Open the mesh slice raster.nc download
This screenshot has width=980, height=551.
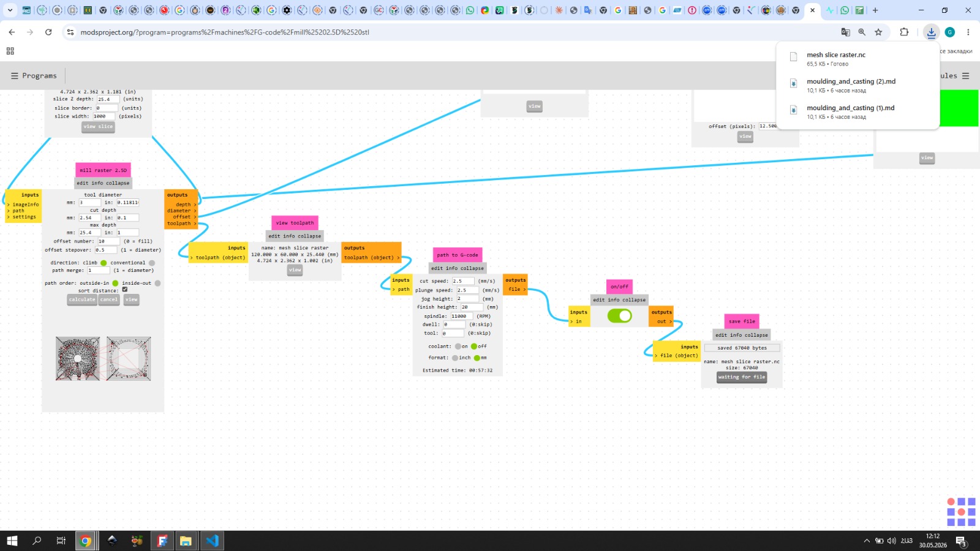tap(836, 54)
